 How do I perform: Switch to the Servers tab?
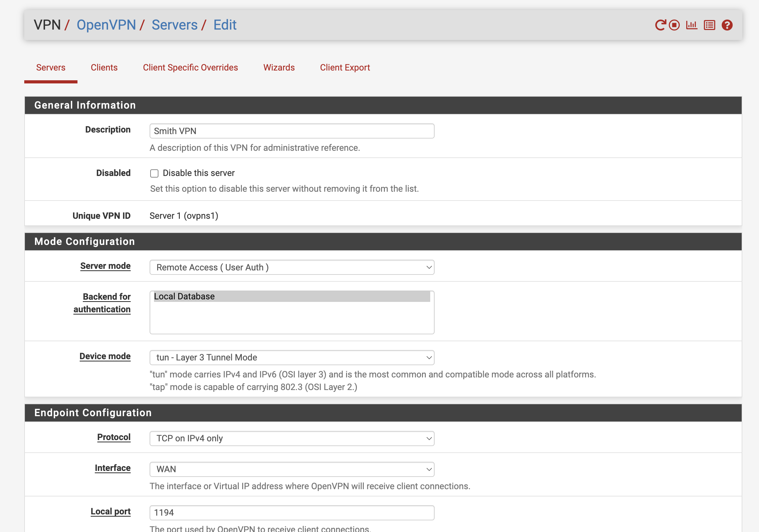[51, 67]
